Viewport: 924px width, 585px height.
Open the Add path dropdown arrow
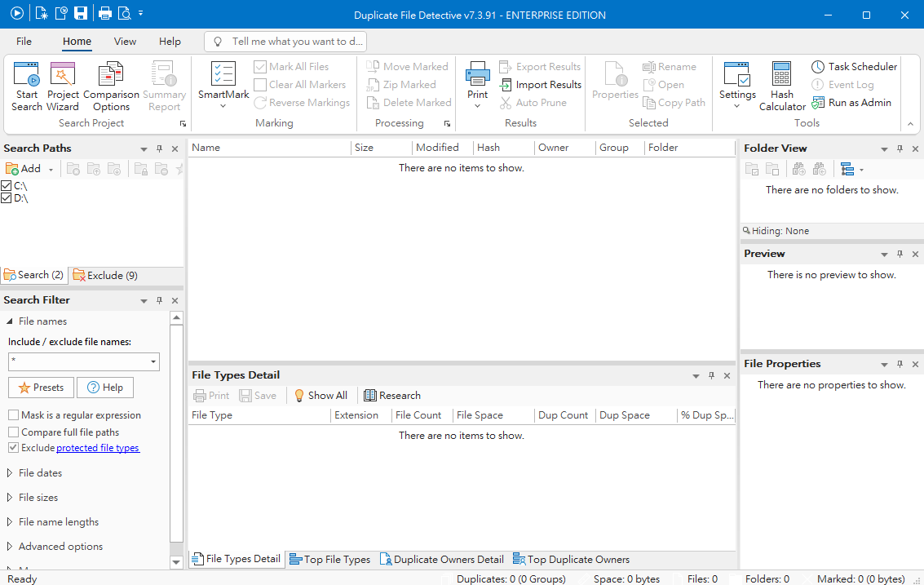tap(51, 170)
